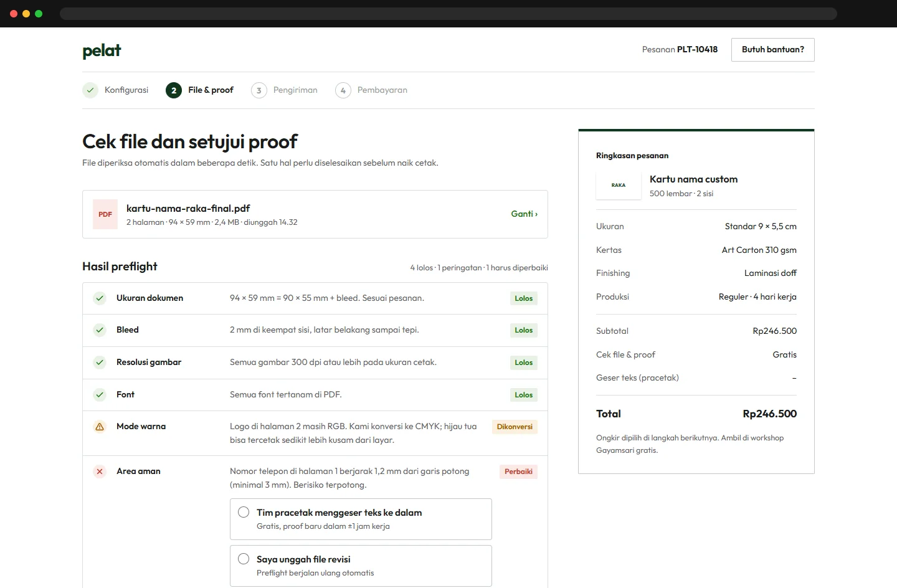
Task: Click the PDF file icon
Action: tap(105, 214)
